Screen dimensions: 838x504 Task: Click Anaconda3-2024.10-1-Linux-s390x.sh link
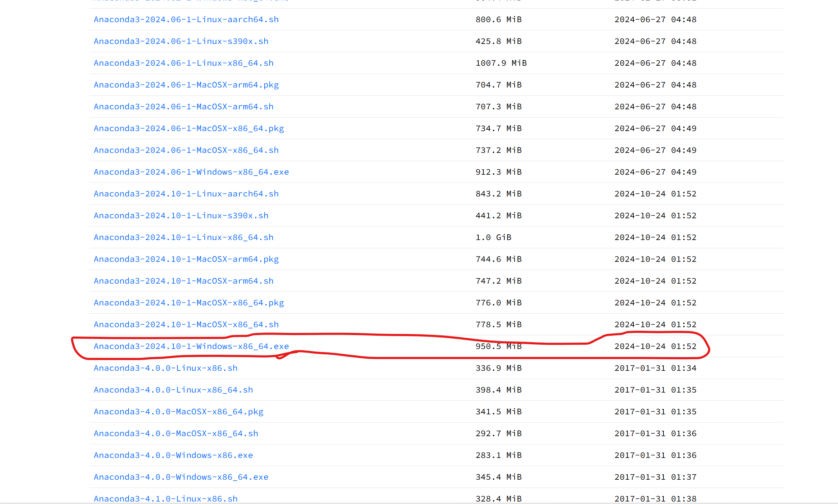pyautogui.click(x=181, y=215)
